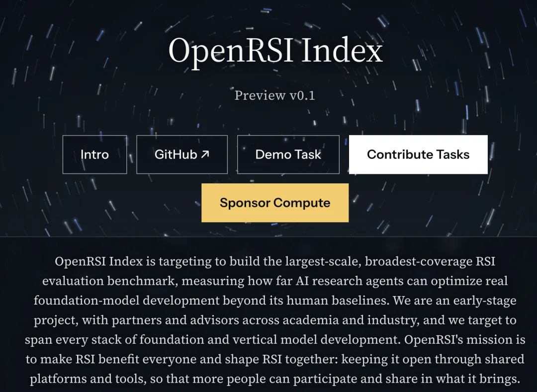
Task: Open the GitHub external link
Action: coord(182,155)
